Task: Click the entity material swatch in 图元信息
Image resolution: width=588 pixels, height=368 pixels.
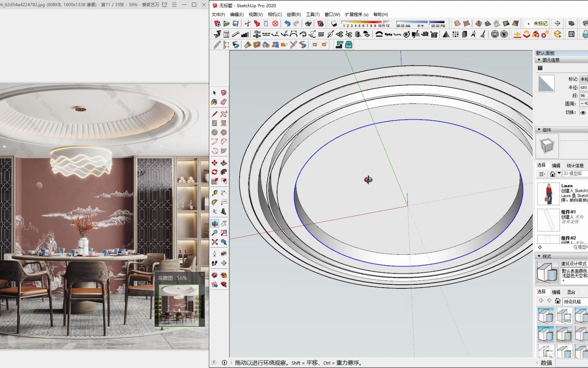Action: point(546,83)
